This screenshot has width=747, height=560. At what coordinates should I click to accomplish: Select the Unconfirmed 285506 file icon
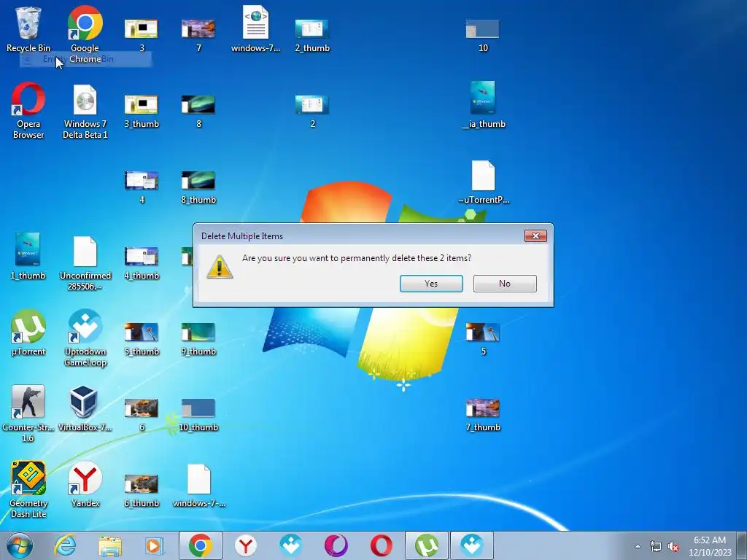coord(85,263)
